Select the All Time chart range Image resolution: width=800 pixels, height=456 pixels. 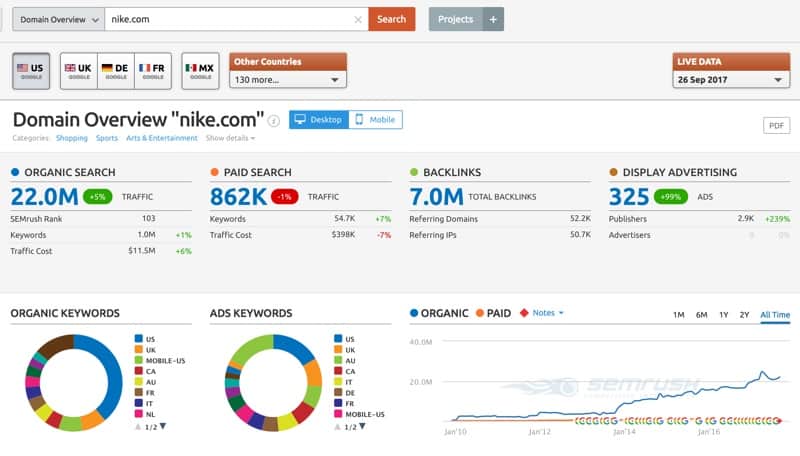pos(774,315)
